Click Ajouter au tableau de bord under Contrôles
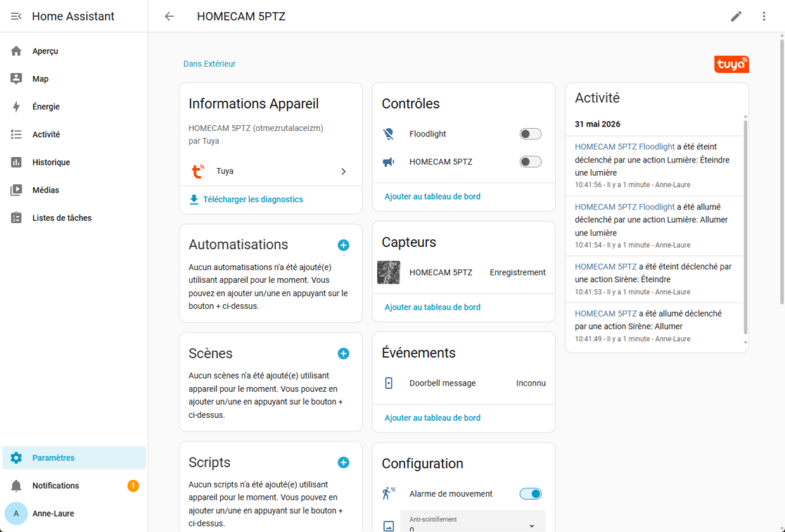 pyautogui.click(x=432, y=196)
